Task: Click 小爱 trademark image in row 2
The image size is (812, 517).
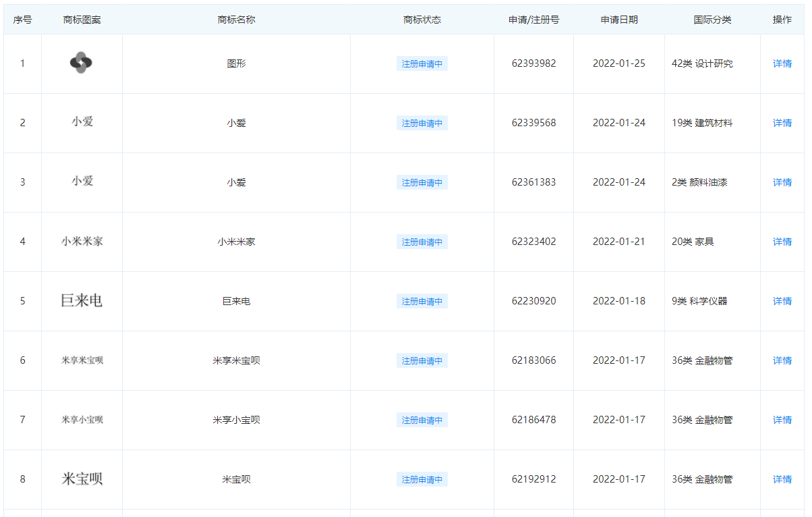Action: coord(82,121)
